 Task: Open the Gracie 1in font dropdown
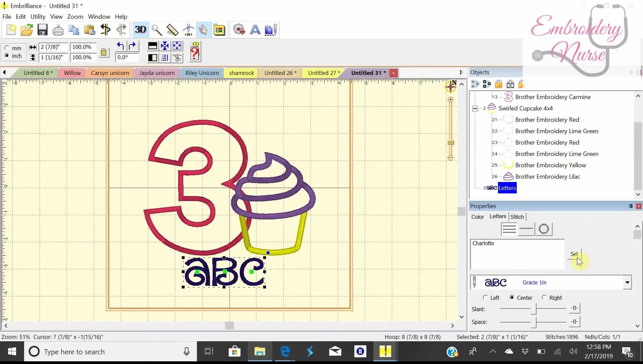coord(627,282)
